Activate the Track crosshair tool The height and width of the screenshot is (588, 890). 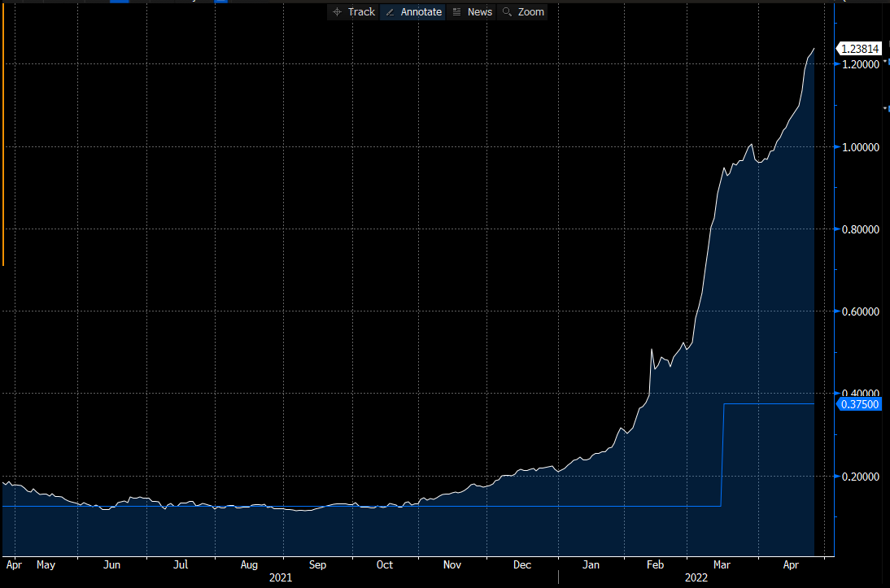pyautogui.click(x=354, y=12)
